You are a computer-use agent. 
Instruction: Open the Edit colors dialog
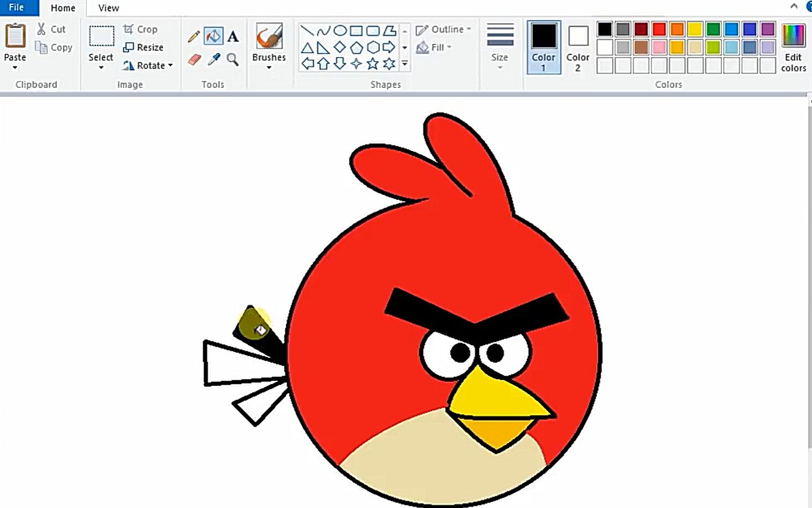point(793,48)
